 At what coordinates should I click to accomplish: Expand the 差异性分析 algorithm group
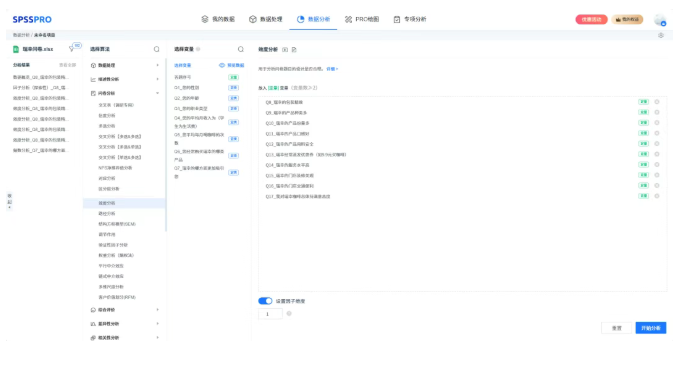[x=125, y=324]
